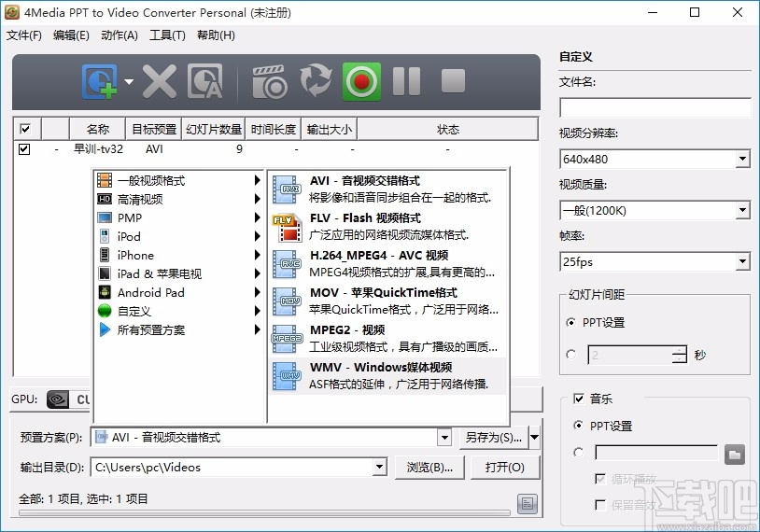Click the Add PPT file toolbar icon
760x532 pixels.
click(x=99, y=81)
